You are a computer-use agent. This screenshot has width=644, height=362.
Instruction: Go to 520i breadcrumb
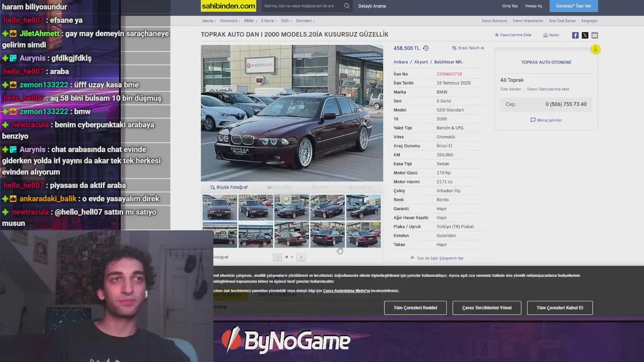(x=285, y=21)
